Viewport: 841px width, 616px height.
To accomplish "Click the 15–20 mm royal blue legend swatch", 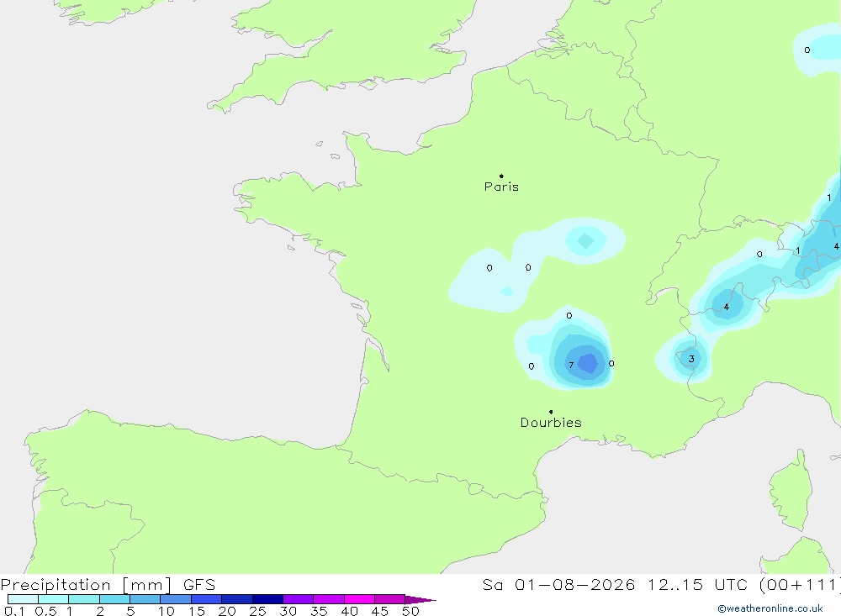I will coord(207,599).
